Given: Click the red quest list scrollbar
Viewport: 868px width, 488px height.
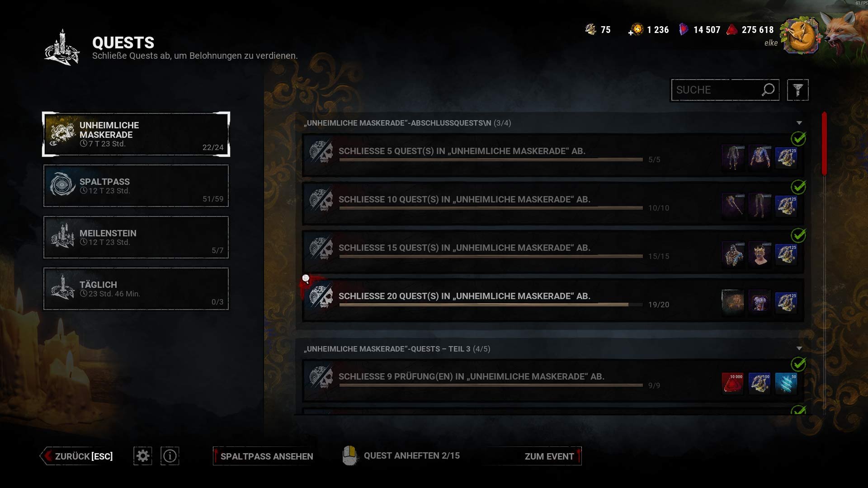Looking at the screenshot, I should [x=824, y=144].
